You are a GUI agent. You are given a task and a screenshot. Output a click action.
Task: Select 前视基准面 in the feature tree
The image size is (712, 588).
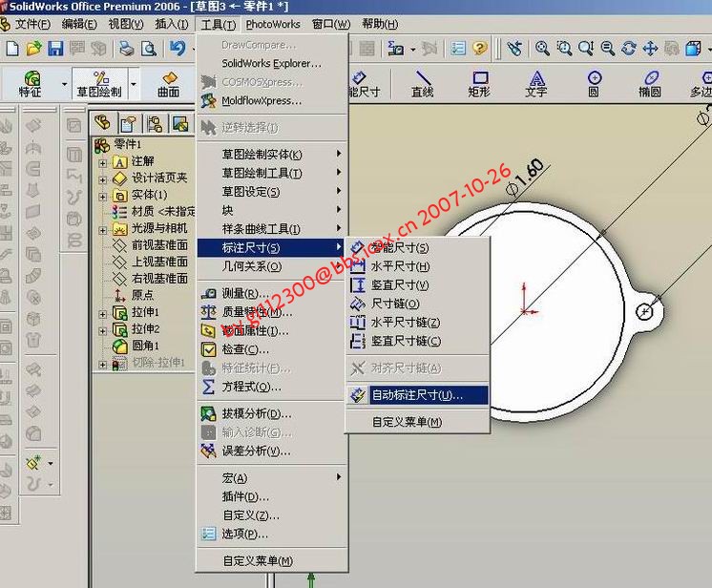150,245
